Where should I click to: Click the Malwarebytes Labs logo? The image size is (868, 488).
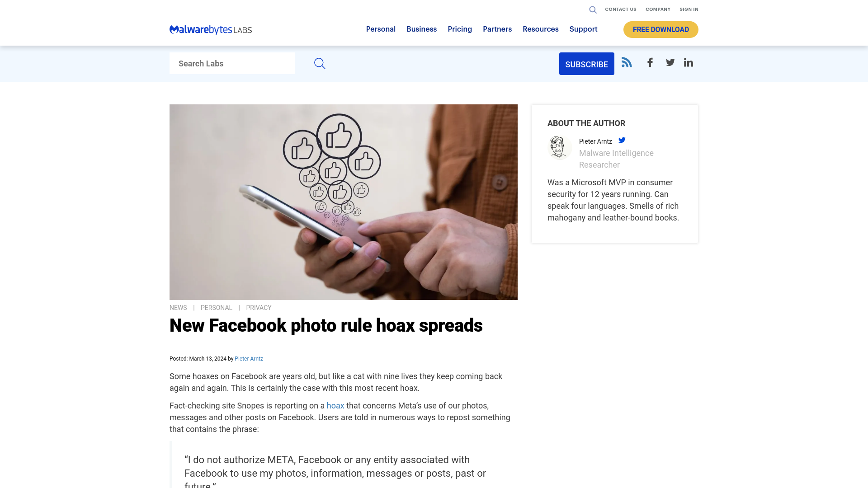(210, 30)
